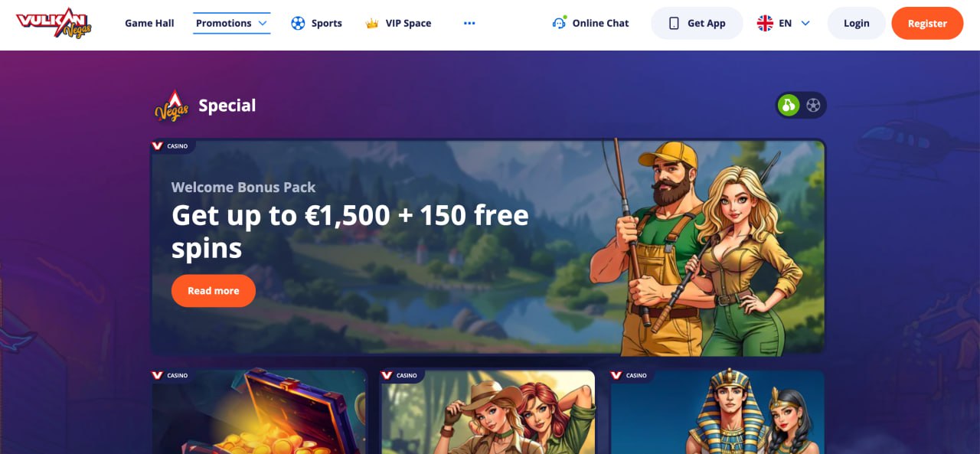This screenshot has height=454, width=980.
Task: Click the UK flag language icon
Action: click(765, 23)
